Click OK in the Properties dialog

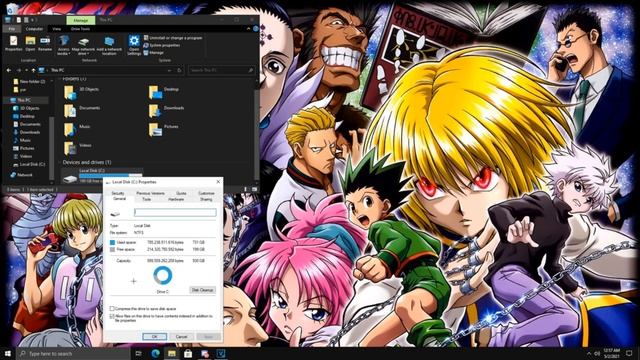coord(154,337)
